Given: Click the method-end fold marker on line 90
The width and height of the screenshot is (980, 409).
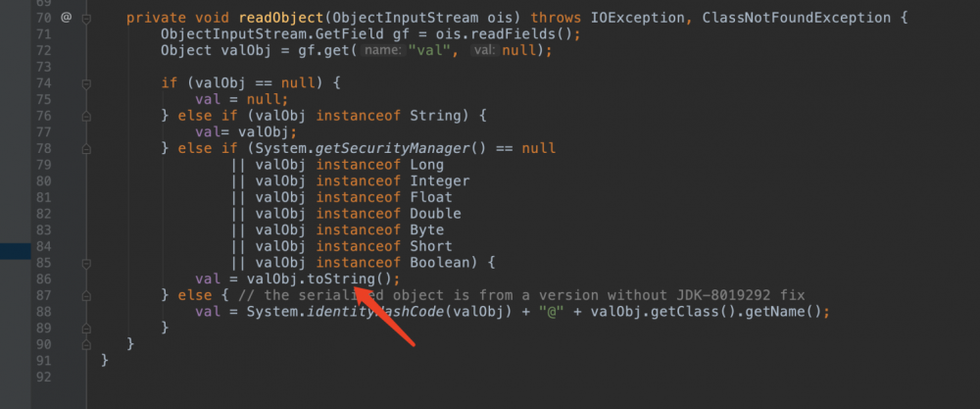Looking at the screenshot, I should [x=86, y=344].
